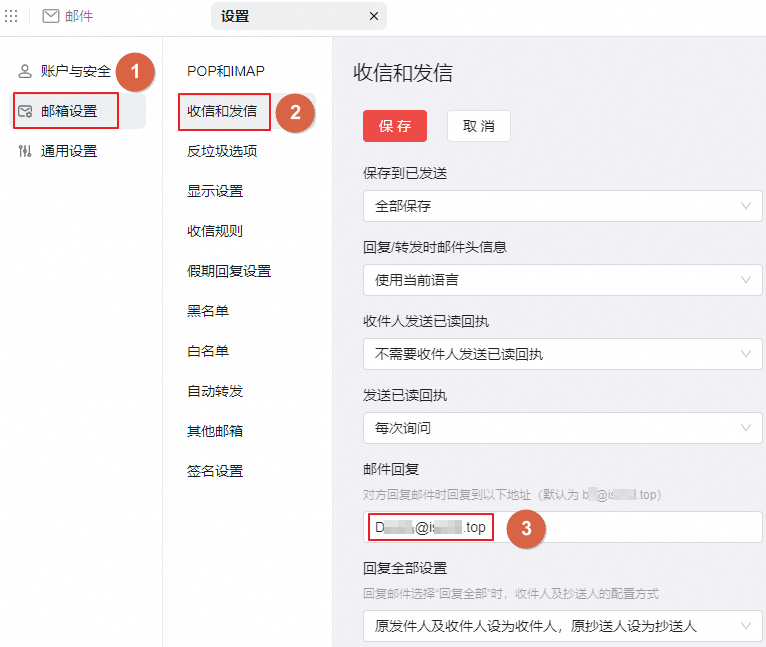Go to 收信规则 settings
The height and width of the screenshot is (647, 766).
215,231
